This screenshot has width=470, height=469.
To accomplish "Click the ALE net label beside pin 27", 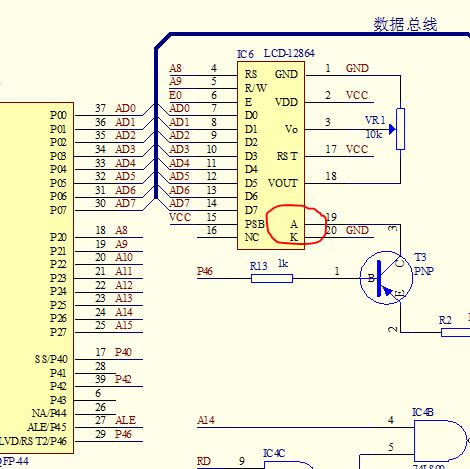I will point(125,420).
